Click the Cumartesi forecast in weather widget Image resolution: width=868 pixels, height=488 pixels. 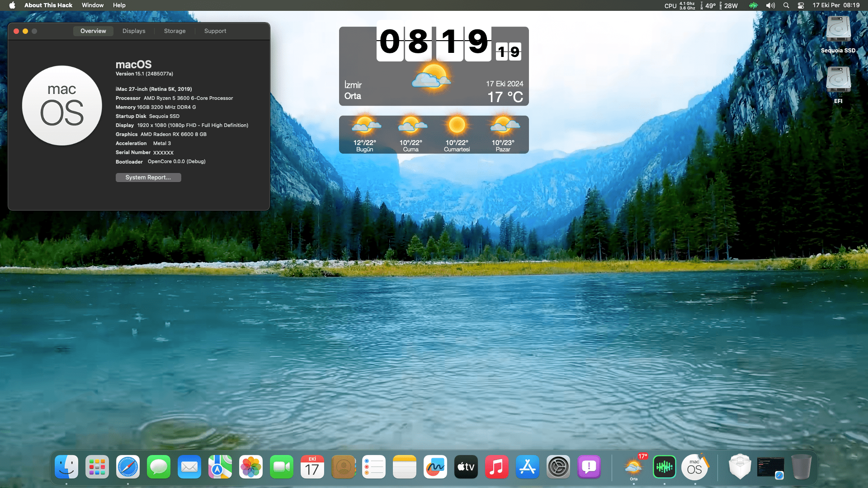tap(457, 135)
